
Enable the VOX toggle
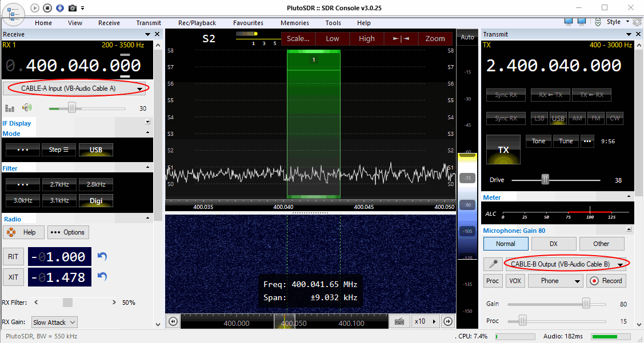[x=515, y=281]
